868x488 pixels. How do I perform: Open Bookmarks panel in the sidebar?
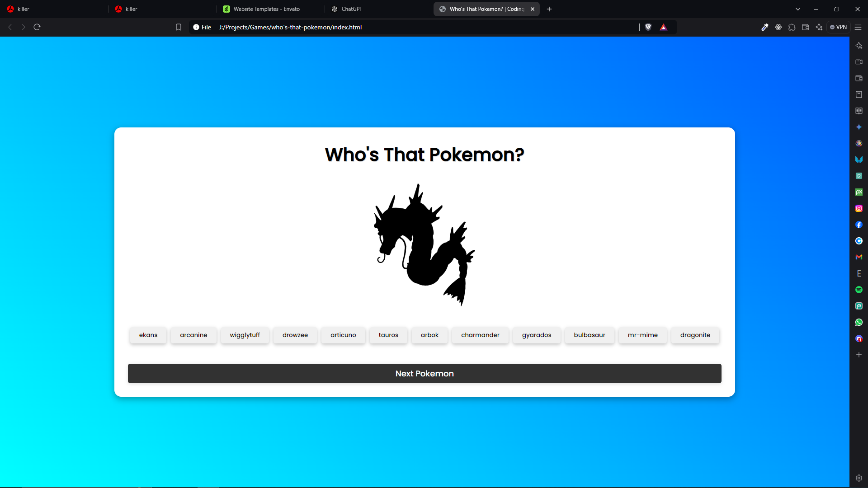(x=859, y=94)
